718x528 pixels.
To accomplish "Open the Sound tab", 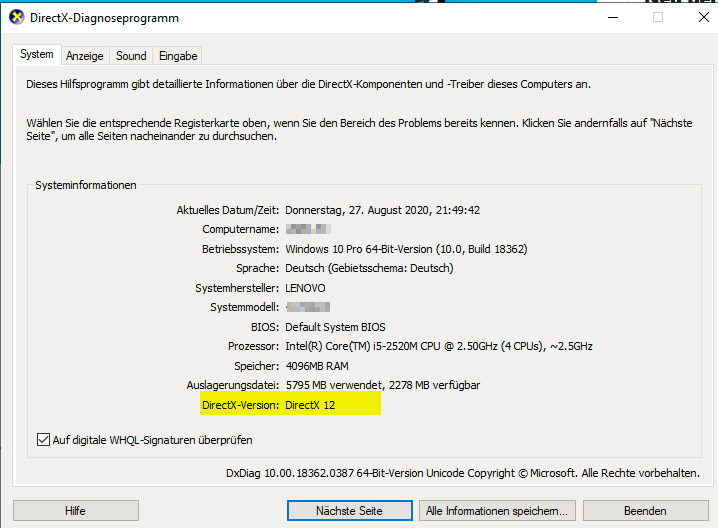I will click(x=131, y=56).
